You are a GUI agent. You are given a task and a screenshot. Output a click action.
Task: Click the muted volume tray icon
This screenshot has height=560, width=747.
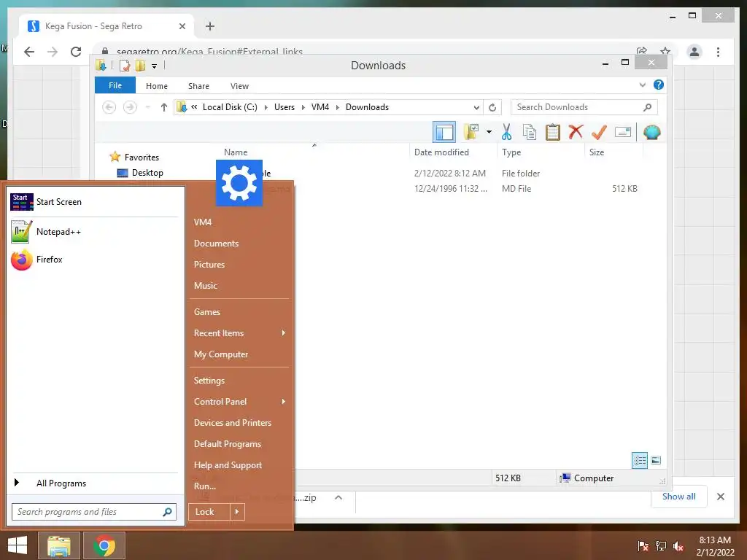(678, 545)
